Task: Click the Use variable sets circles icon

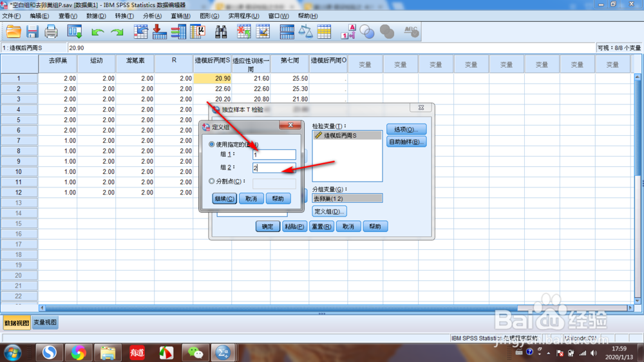Action: [x=367, y=32]
